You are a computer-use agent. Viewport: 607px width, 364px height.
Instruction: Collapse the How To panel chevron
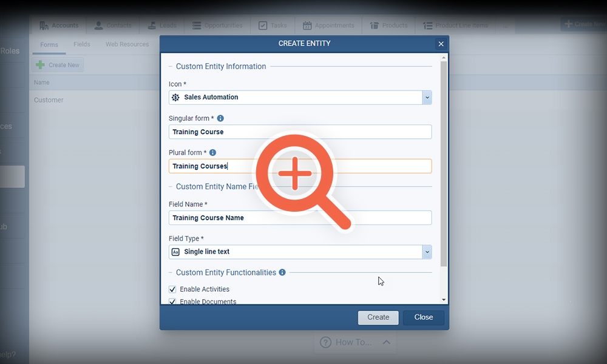385,342
